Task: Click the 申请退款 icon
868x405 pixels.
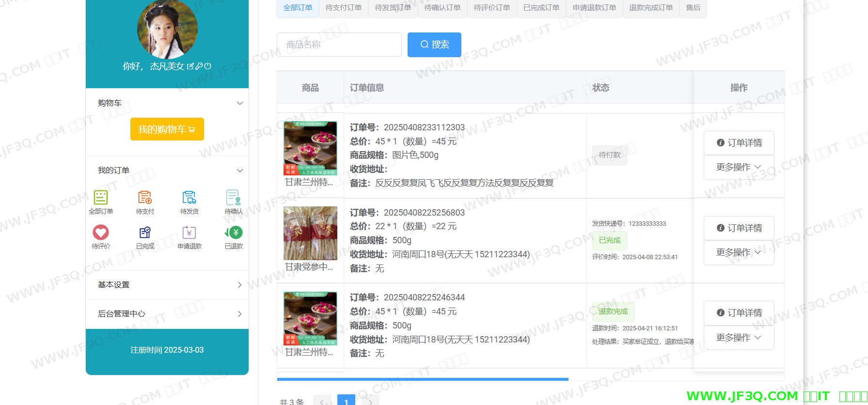Action: 189,233
